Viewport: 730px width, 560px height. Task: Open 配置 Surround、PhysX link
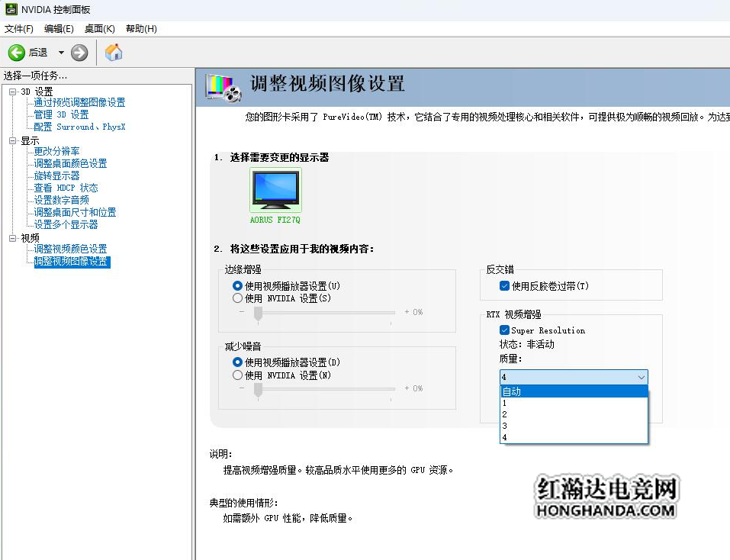coord(79,127)
